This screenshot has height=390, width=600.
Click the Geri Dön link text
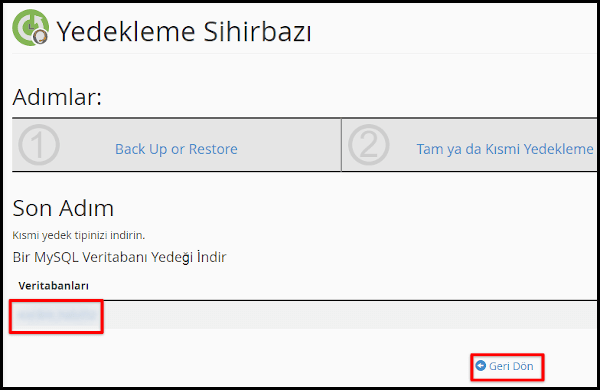[x=511, y=366]
